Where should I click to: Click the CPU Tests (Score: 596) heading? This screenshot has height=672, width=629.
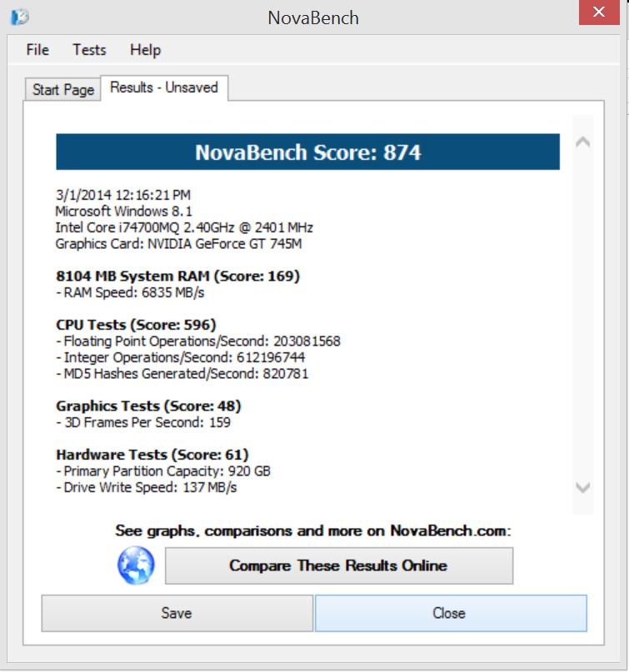pyautogui.click(x=136, y=325)
